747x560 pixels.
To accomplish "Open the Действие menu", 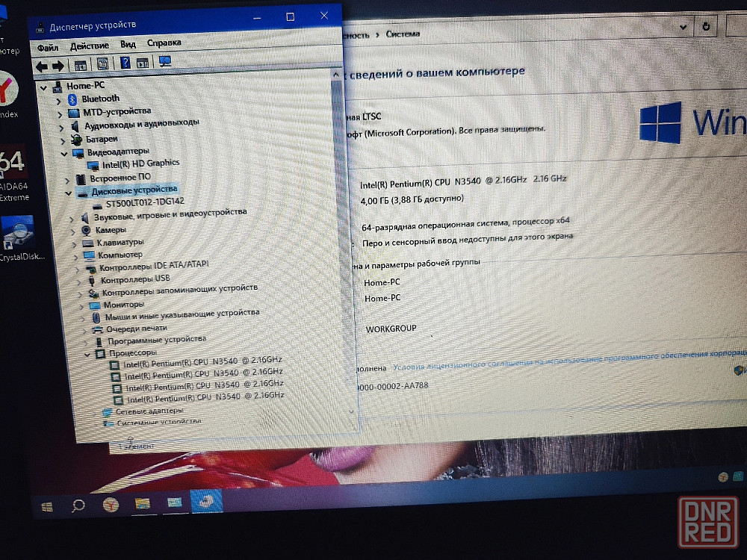I will point(89,46).
